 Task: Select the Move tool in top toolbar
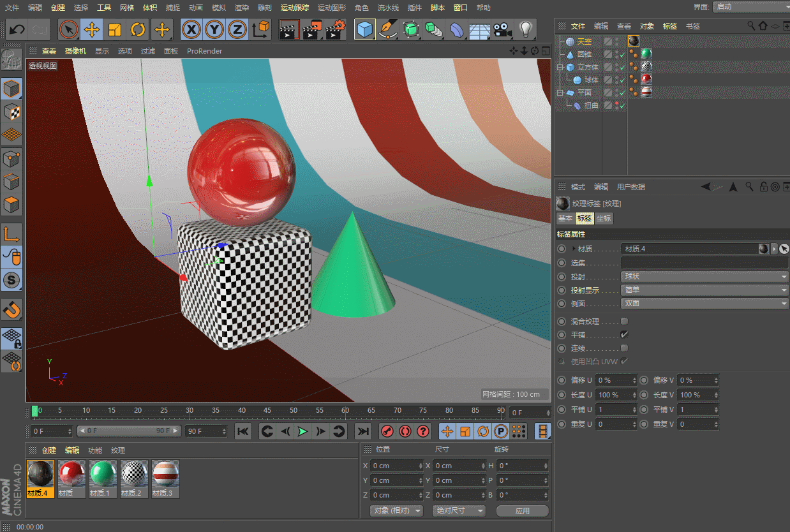pos(92,29)
